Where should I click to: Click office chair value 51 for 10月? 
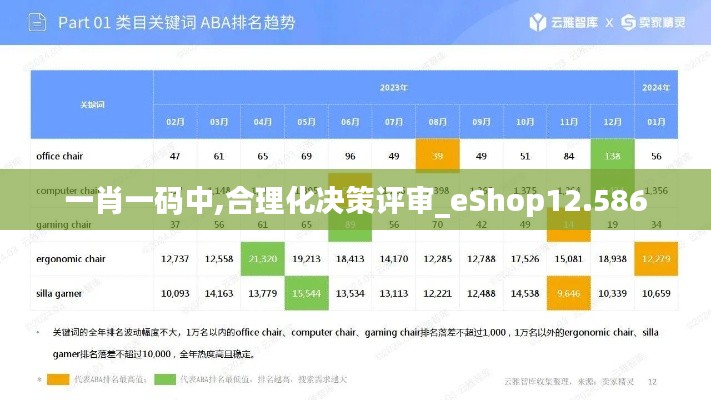[x=525, y=156]
